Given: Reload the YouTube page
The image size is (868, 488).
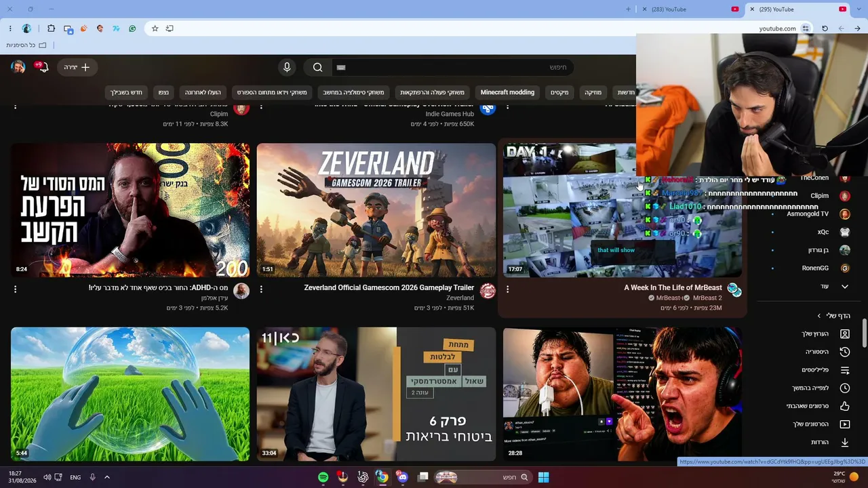Looking at the screenshot, I should 825,28.
